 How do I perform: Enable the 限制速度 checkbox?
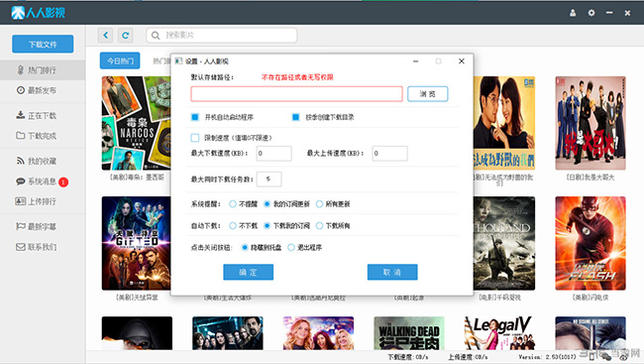click(195, 138)
